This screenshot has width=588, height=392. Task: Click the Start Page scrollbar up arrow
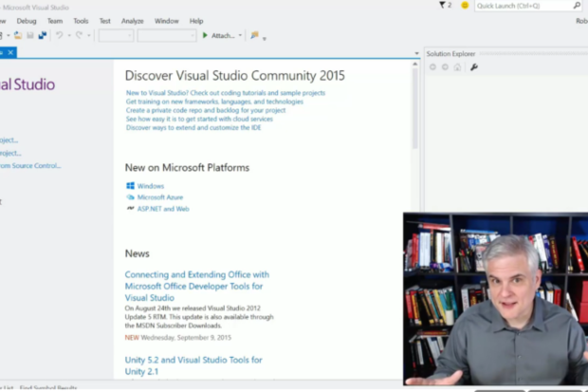tap(415, 65)
